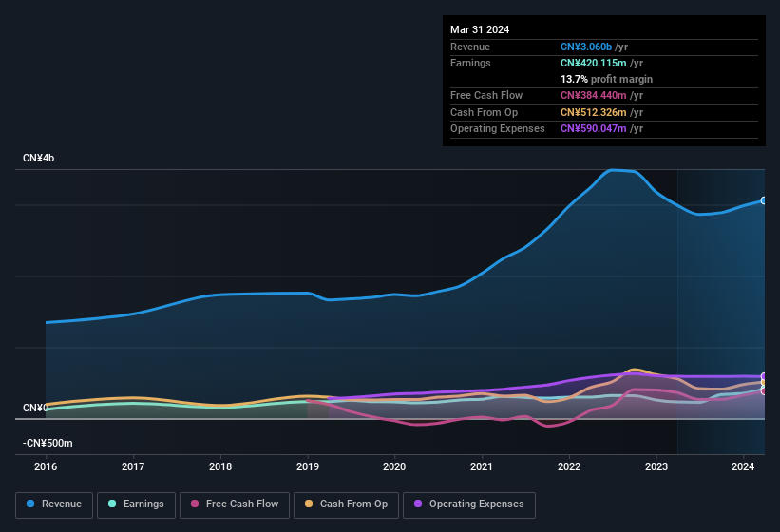Click the blue Revenue legend dot
Viewport: 780px width, 532px height.
31,504
